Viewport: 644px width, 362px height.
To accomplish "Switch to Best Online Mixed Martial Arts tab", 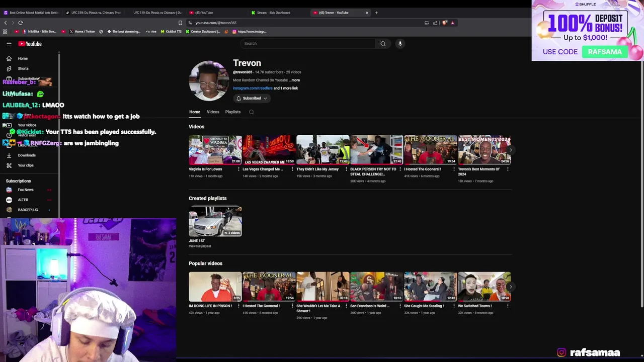I will pyautogui.click(x=31, y=13).
